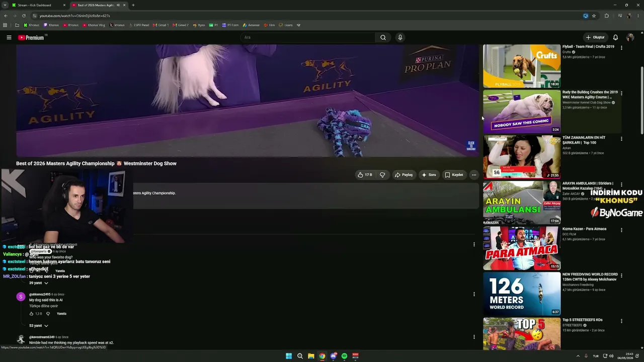Go to YouTube Premium home logo
644x362 pixels.
31,38
